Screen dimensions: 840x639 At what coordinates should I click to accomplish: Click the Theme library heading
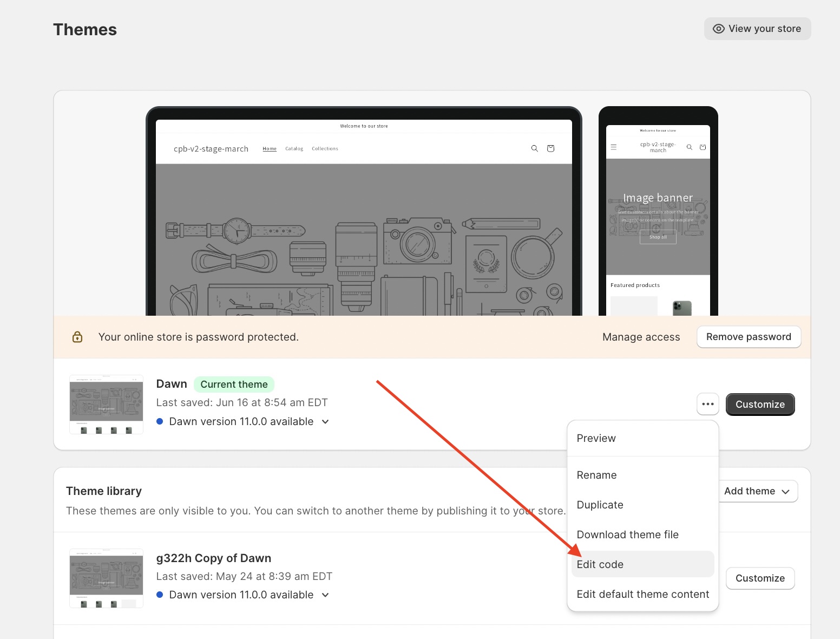coord(104,491)
